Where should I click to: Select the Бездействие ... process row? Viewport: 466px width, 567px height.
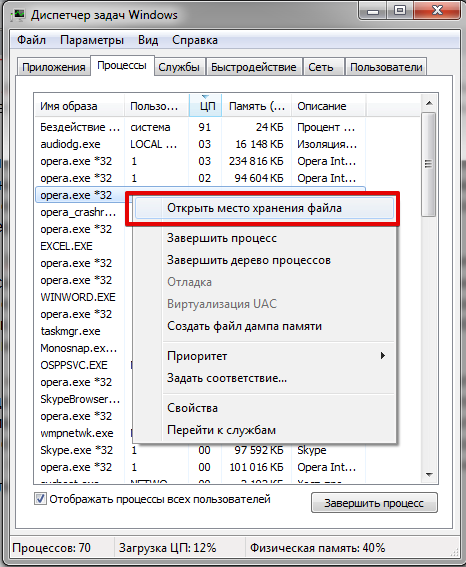click(x=200, y=127)
